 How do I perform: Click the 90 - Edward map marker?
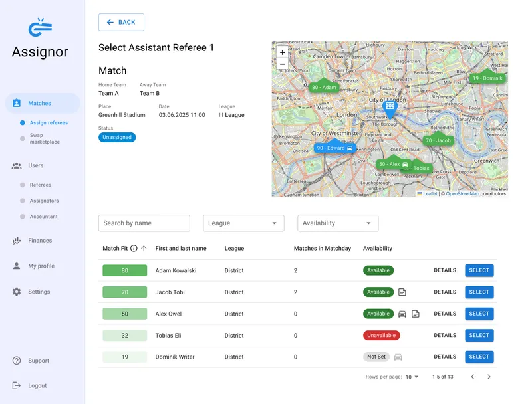tap(335, 148)
